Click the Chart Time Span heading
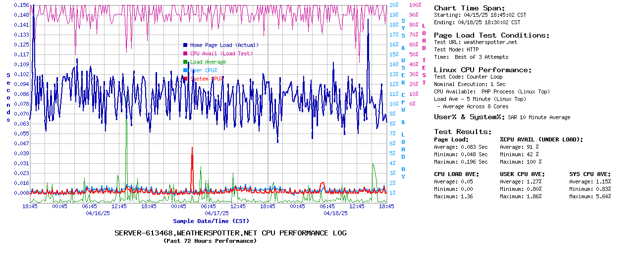 click(x=469, y=8)
